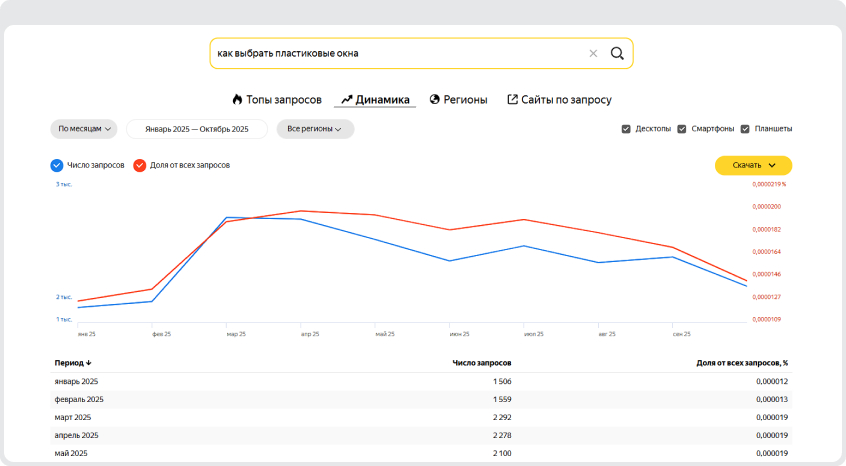Uncheck the Десктопы checkbox
This screenshot has height=466, width=846.
[626, 129]
